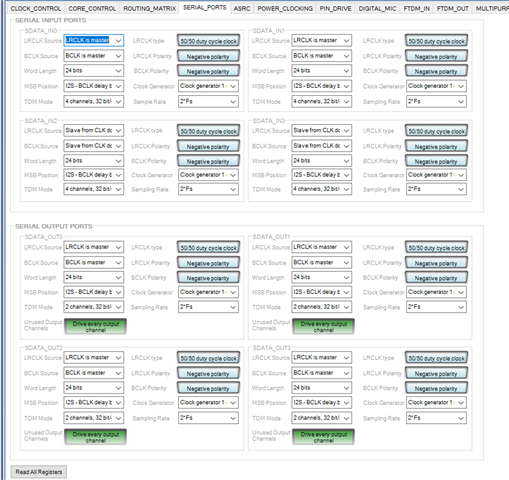Viewport: 509px width, 480px height.
Task: Open SDATA_IN3 LRCLK Source dropdown
Action: 322,130
